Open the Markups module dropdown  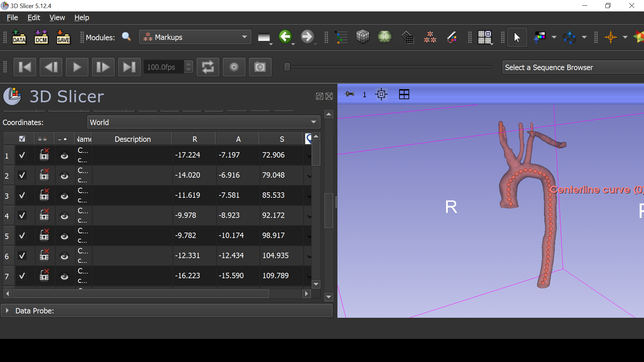195,37
